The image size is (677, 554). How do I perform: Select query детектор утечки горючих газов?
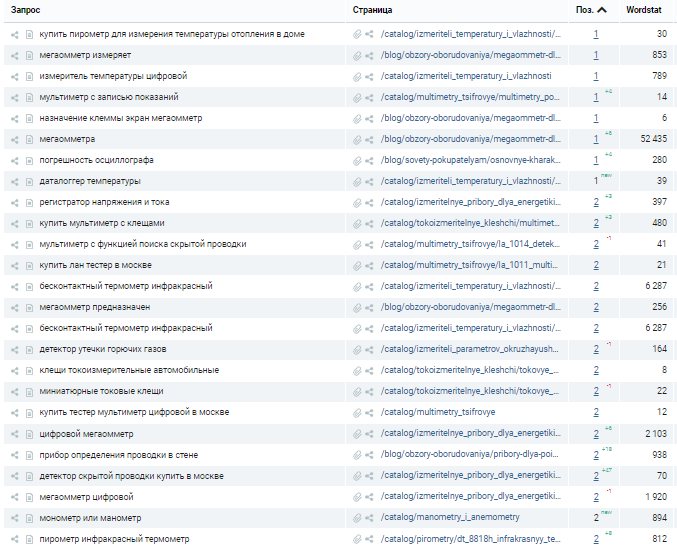(103, 349)
